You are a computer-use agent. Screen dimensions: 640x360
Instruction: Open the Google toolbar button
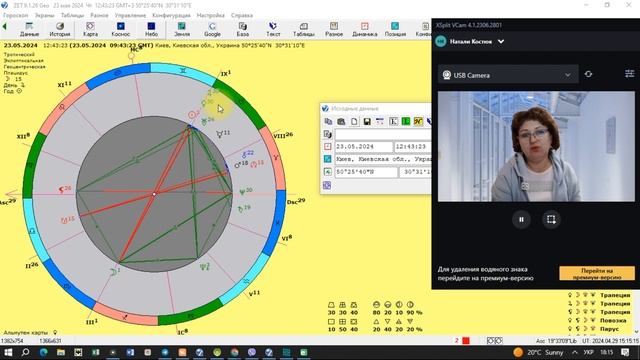click(212, 30)
